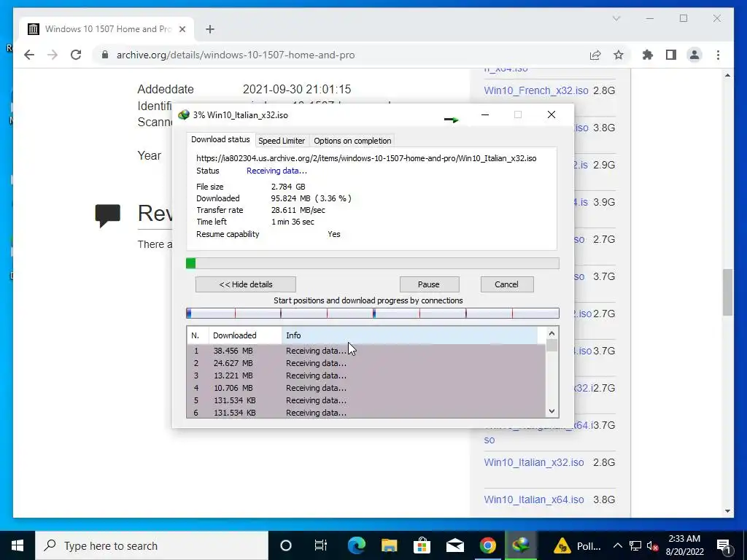The width and height of the screenshot is (747, 560).
Task: Open the Action Center notifications icon
Action: 724,545
